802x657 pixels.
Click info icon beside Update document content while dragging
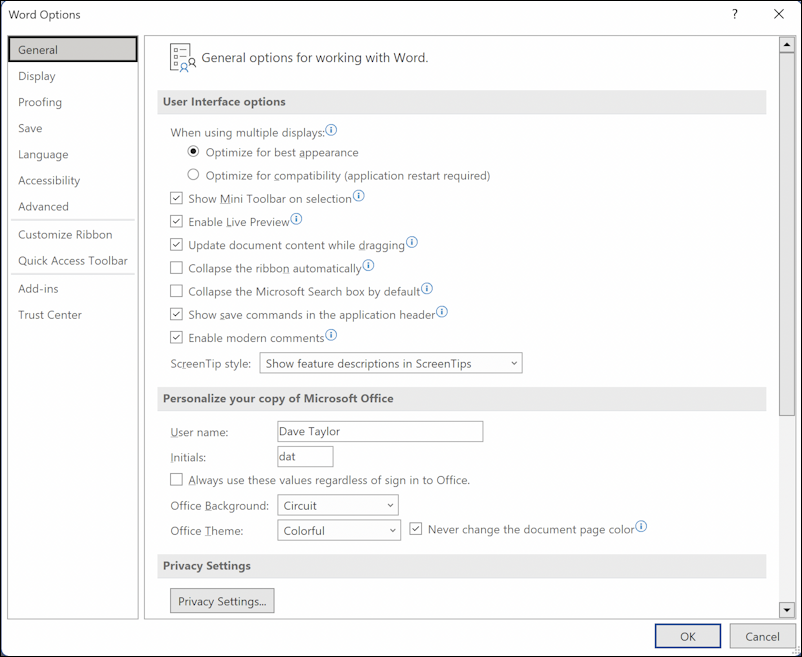[412, 242]
